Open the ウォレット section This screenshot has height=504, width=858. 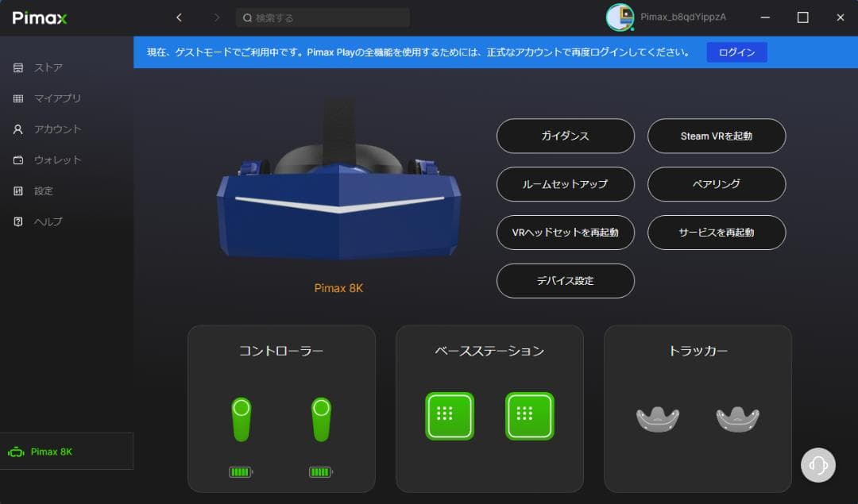point(51,160)
